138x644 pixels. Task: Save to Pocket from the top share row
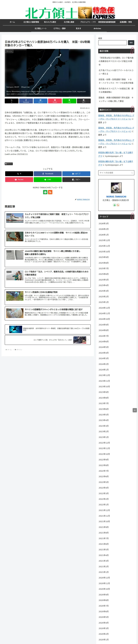(x=55, y=101)
